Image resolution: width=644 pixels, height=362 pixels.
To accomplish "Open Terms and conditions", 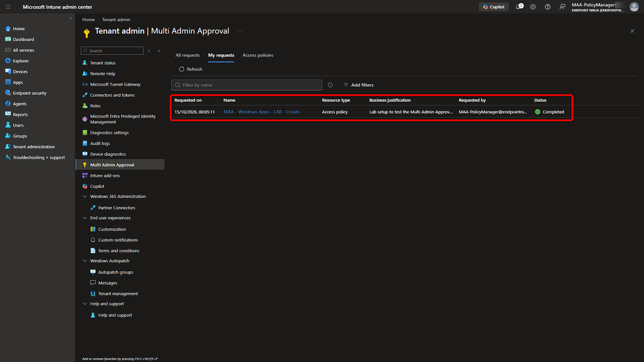I will [x=119, y=250].
